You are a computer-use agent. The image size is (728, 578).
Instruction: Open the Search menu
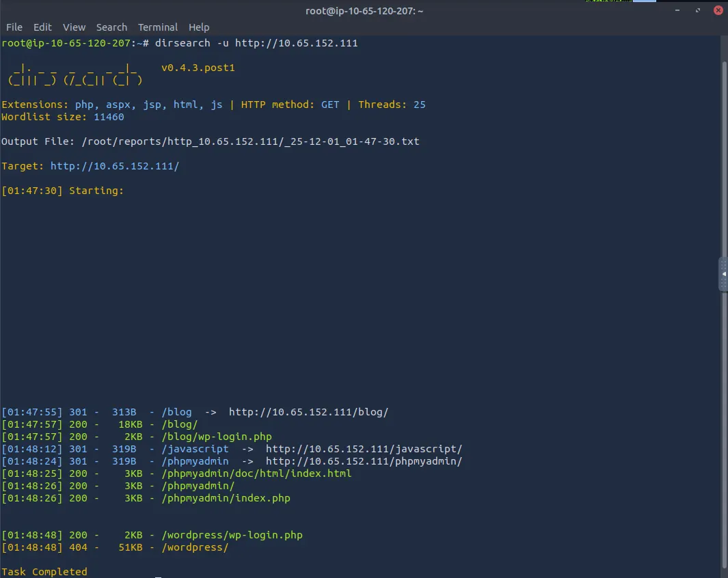tap(111, 27)
